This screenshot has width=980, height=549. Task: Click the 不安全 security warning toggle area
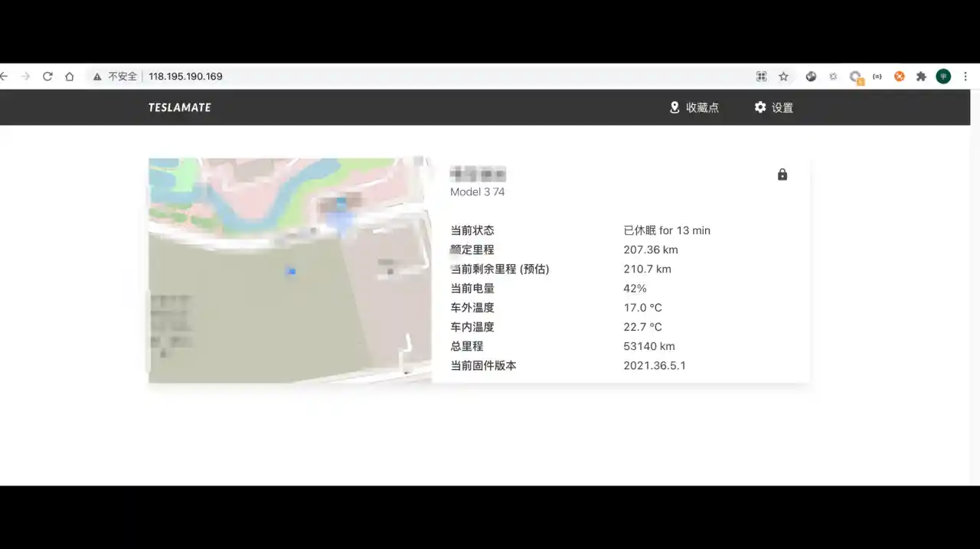click(116, 76)
